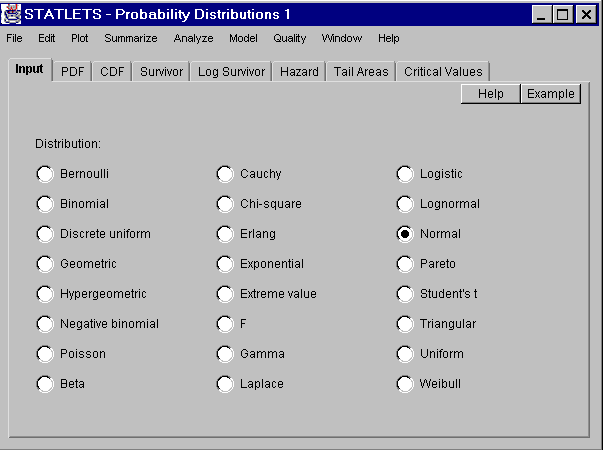Select the Triangular distribution option
Screen dimensions: 603x450
coord(405,324)
